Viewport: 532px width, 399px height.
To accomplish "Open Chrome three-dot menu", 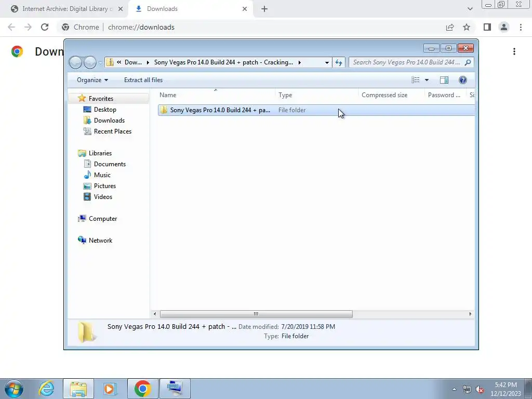I will click(x=521, y=27).
